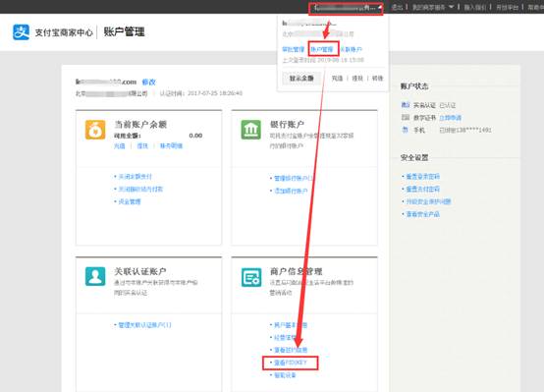
Task: Click 提现 under 当前账户余额
Action: click(142, 146)
